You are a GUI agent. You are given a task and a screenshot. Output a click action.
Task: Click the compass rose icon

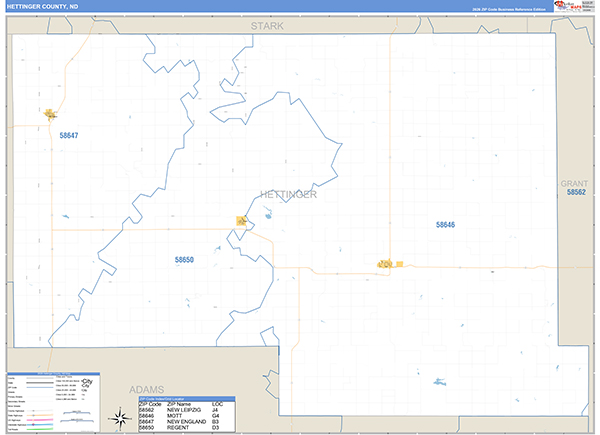tap(120, 419)
